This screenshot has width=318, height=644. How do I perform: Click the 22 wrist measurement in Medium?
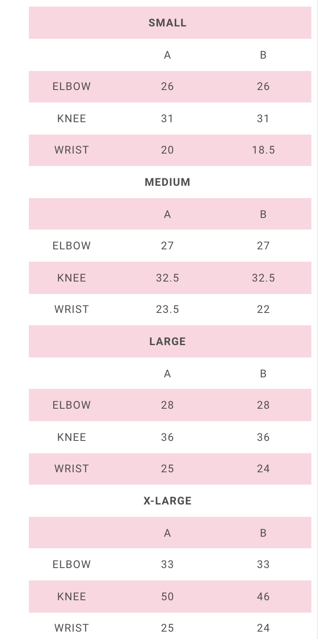263,309
